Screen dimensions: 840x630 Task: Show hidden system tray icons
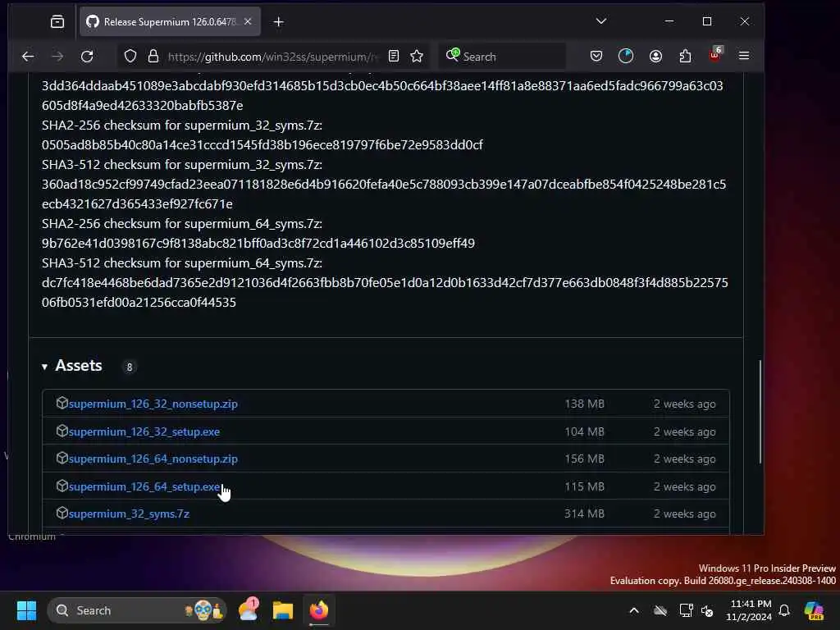tap(634, 610)
